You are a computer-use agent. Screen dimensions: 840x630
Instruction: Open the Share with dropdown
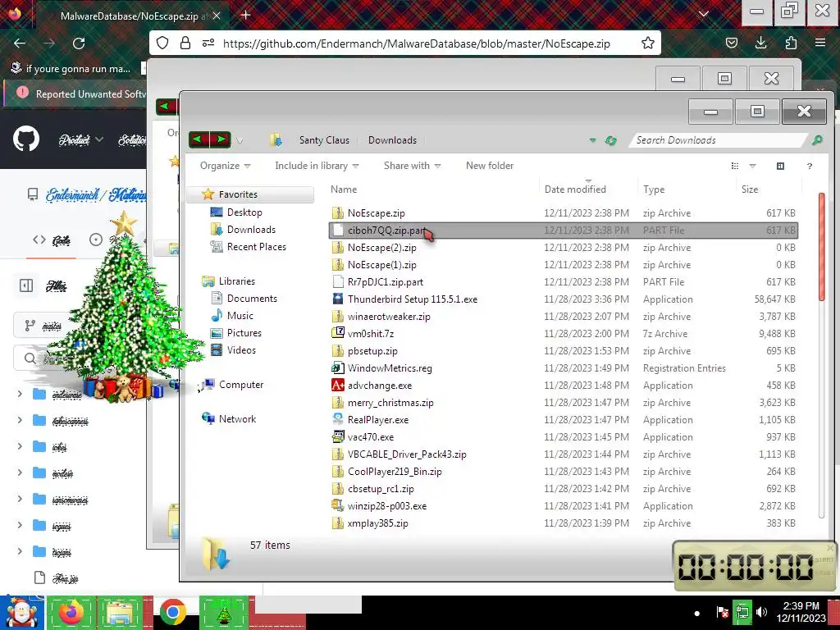point(413,166)
